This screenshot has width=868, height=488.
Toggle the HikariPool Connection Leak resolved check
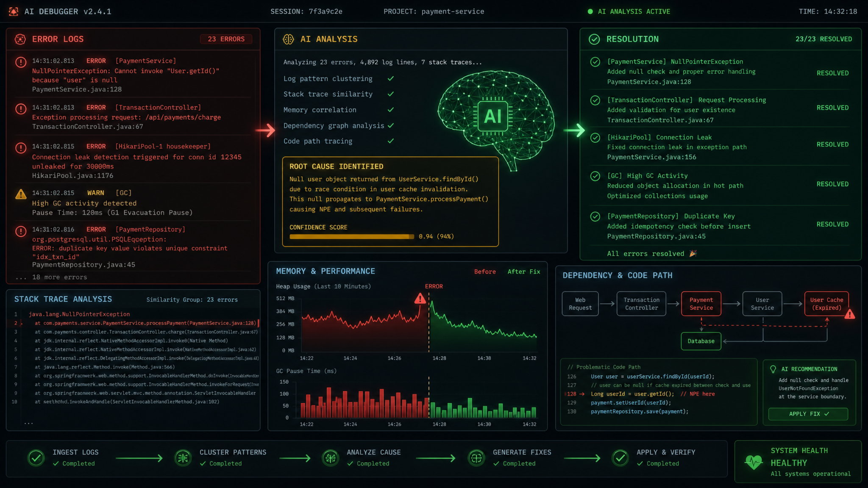pos(595,138)
